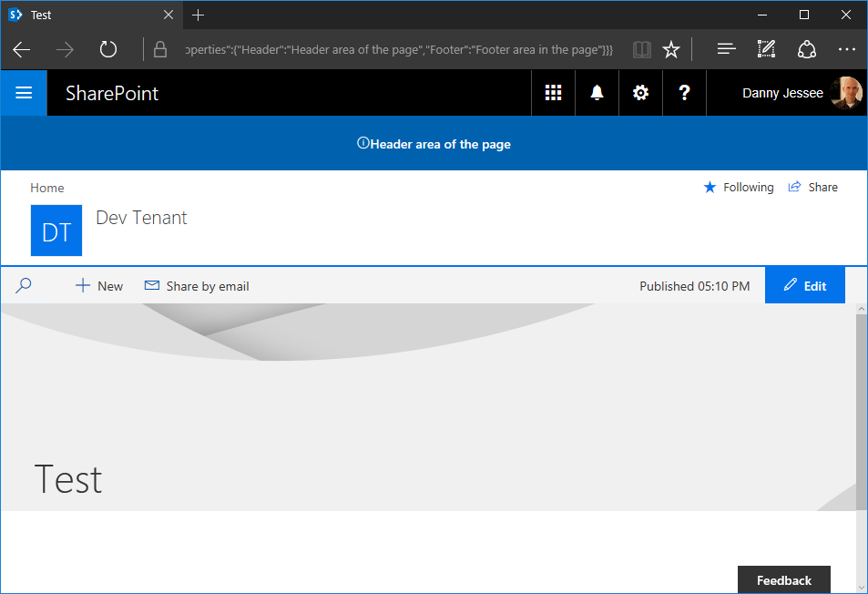Open the Edge Hub lines icon
The height and width of the screenshot is (594, 868).
(x=726, y=49)
